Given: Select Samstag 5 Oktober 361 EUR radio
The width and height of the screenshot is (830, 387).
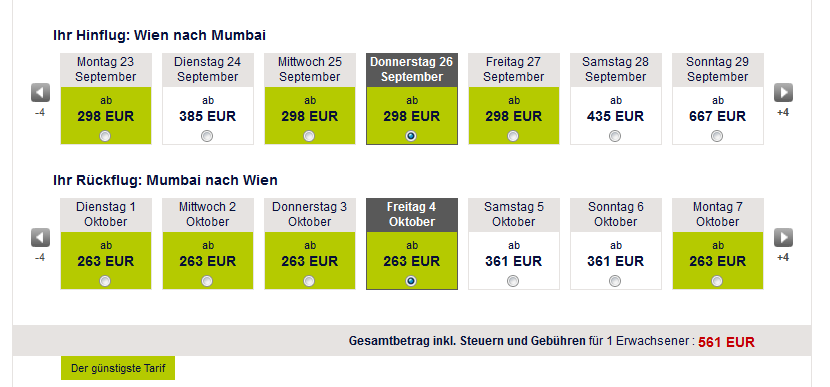Looking at the screenshot, I should point(513,281).
